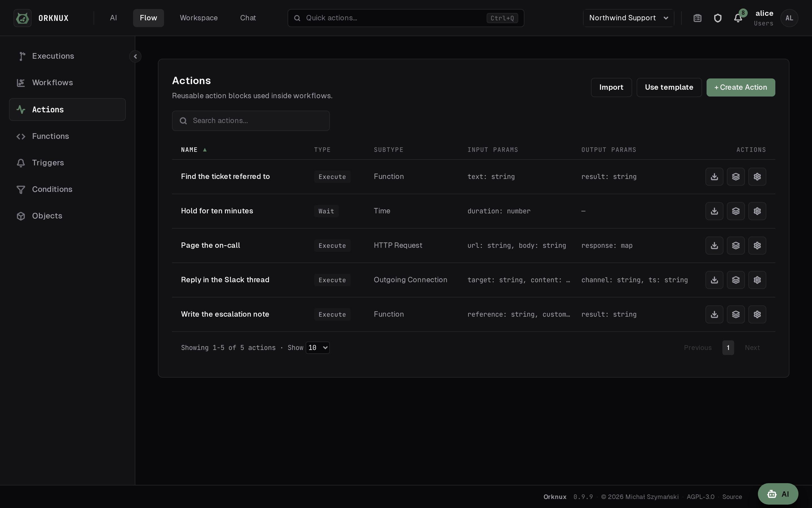This screenshot has height=508, width=812.
Task: Switch to the Chat tab
Action: coord(248,18)
